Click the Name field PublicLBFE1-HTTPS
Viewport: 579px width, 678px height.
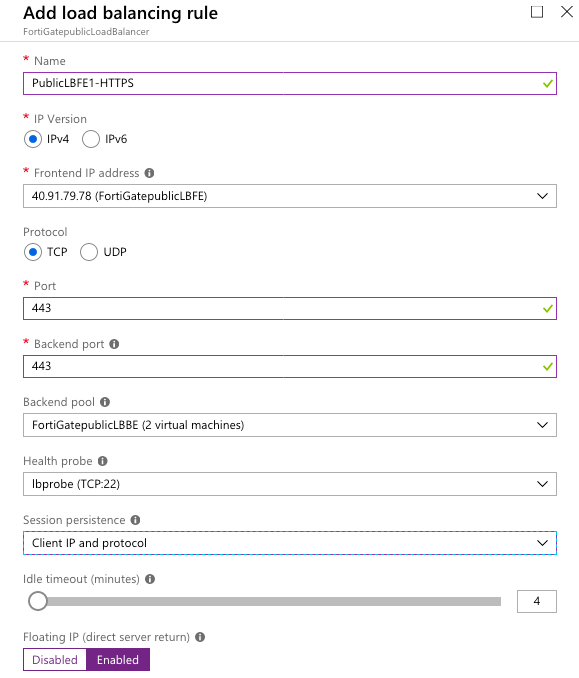[x=290, y=83]
